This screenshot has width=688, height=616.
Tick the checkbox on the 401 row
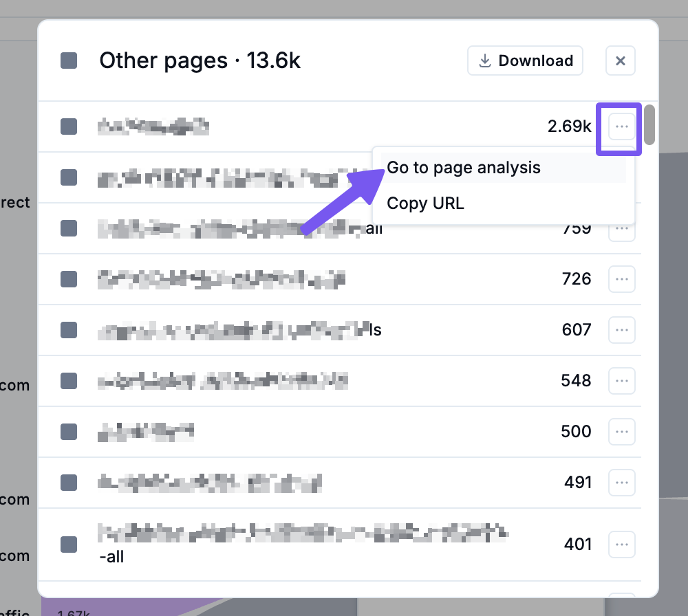(69, 544)
